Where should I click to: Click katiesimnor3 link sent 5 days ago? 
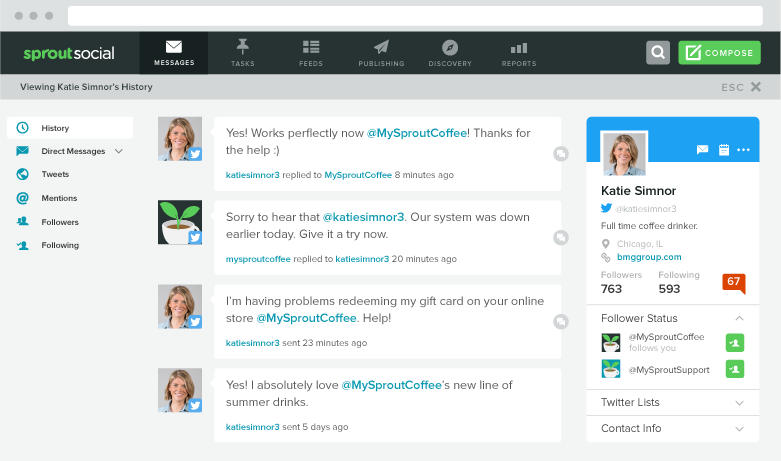(x=253, y=427)
